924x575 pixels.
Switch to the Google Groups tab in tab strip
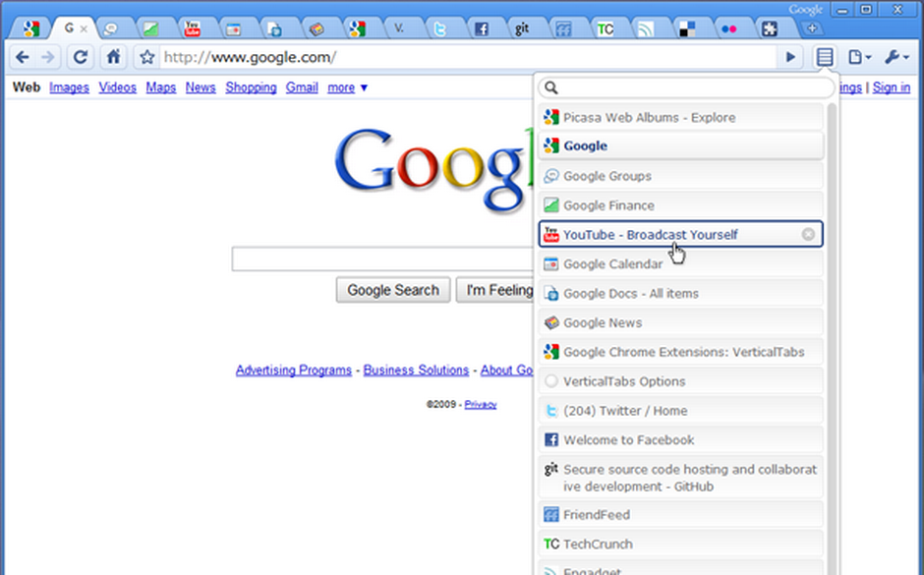tap(110, 29)
